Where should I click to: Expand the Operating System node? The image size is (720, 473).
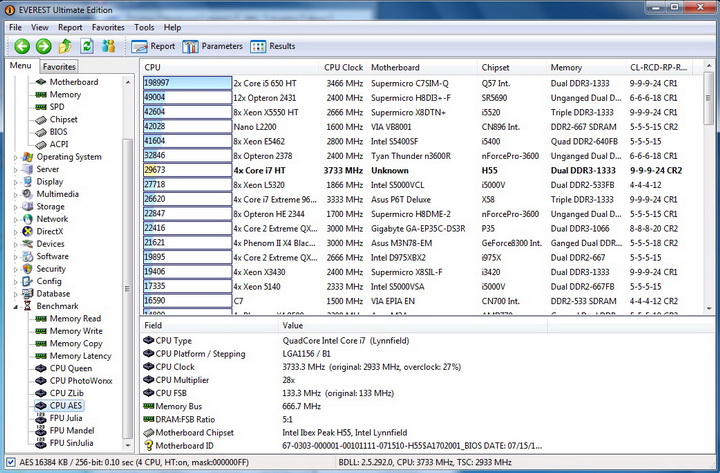click(x=16, y=158)
